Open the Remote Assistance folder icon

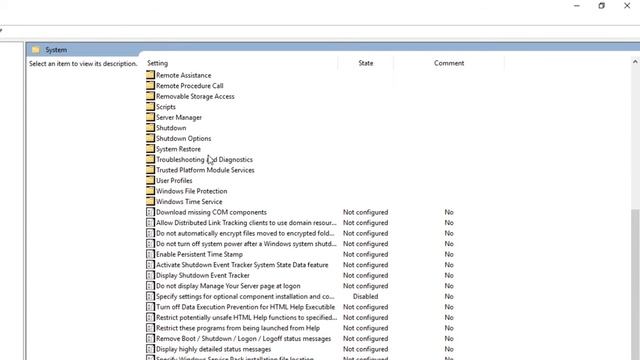pos(150,75)
